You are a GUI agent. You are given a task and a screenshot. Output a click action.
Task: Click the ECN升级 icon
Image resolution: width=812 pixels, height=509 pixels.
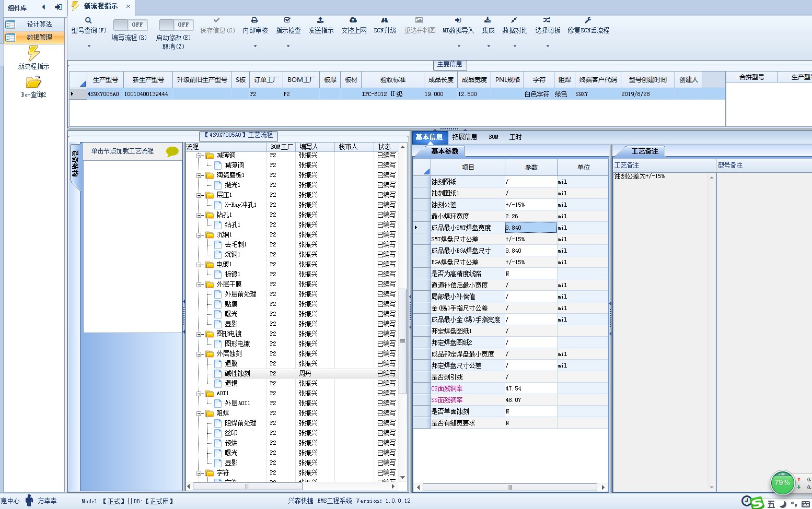[385, 20]
